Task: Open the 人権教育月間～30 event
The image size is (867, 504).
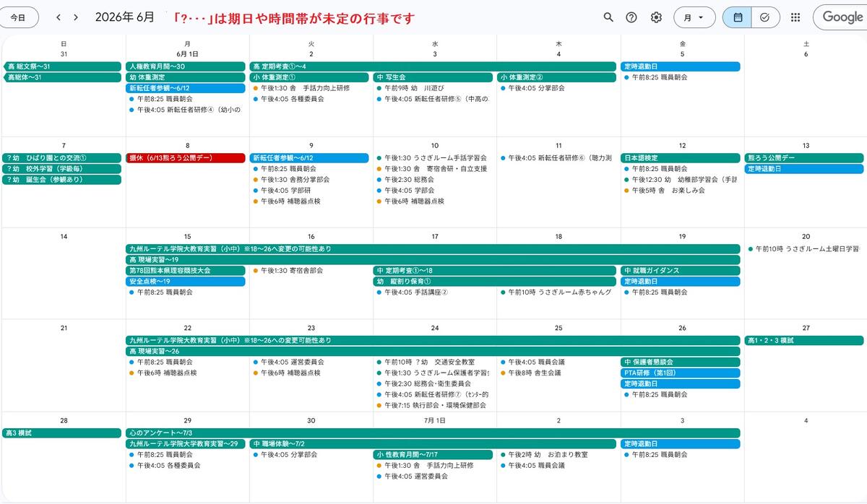Action: click(186, 66)
